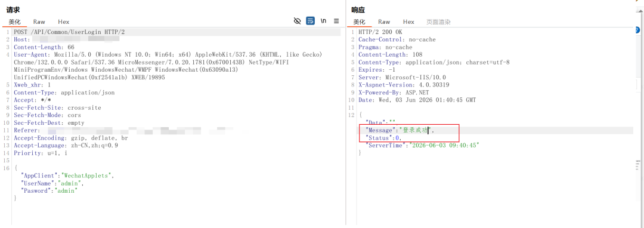The height and width of the screenshot is (228, 644).
Task: Click the Accept-Encoding: gzip, deflate, br line
Action: (71, 138)
